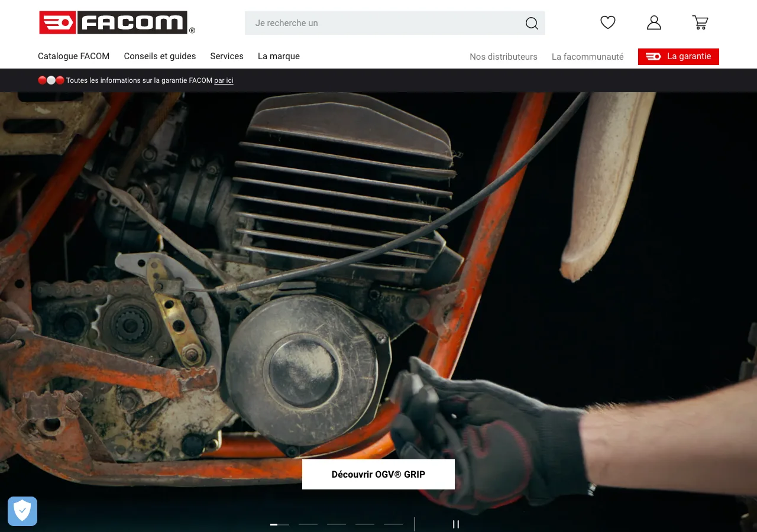Click the red La garantie button

click(x=678, y=57)
